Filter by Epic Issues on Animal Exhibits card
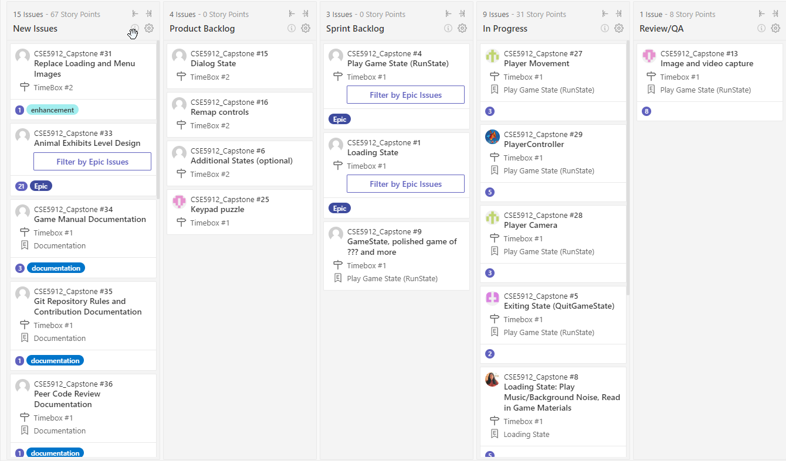The image size is (786, 461). 92,162
